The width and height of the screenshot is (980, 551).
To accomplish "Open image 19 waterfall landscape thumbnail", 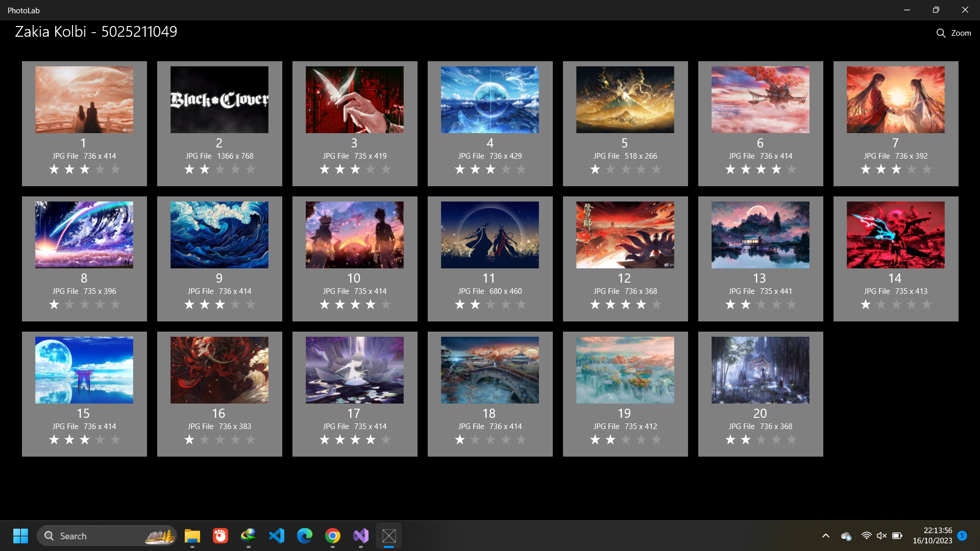I will (625, 370).
